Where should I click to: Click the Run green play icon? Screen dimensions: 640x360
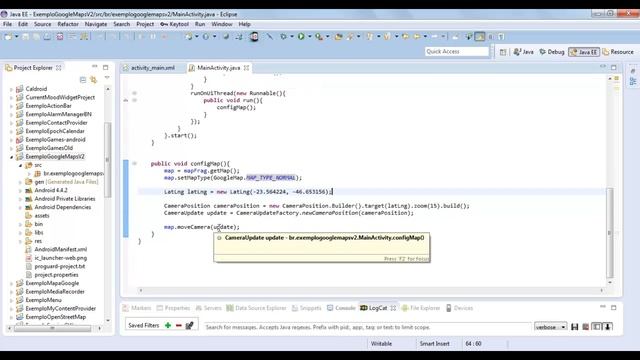[301, 37]
